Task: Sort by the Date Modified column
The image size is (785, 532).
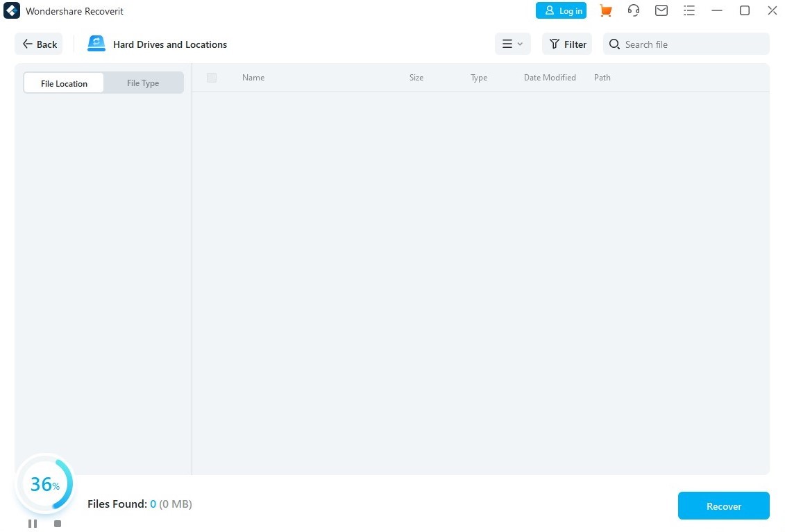Action: [550, 78]
